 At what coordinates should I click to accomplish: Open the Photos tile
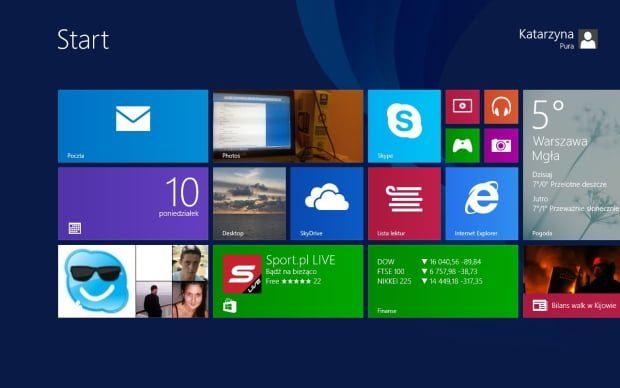(x=288, y=126)
